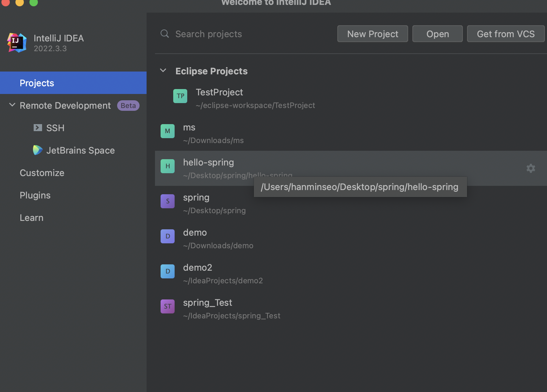This screenshot has height=392, width=547.
Task: Open the Plugins section
Action: pos(35,195)
